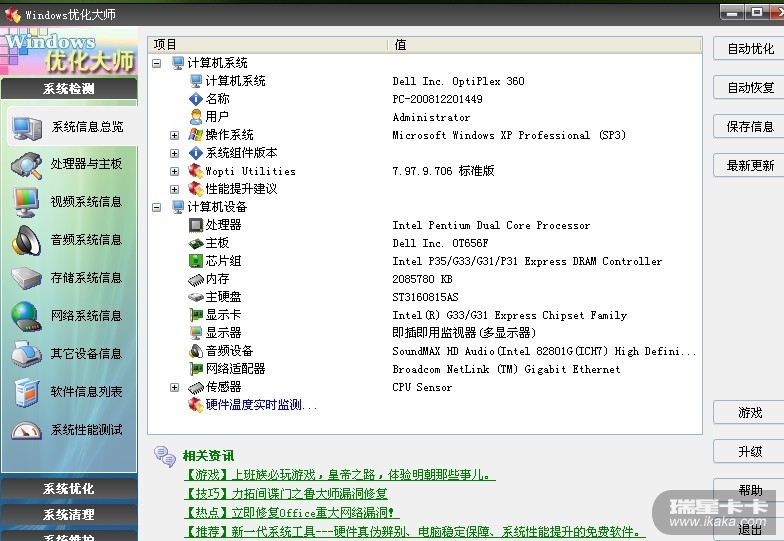The height and width of the screenshot is (541, 784).
Task: Click the 音频设备 speaker icon in tree
Action: tap(196, 351)
